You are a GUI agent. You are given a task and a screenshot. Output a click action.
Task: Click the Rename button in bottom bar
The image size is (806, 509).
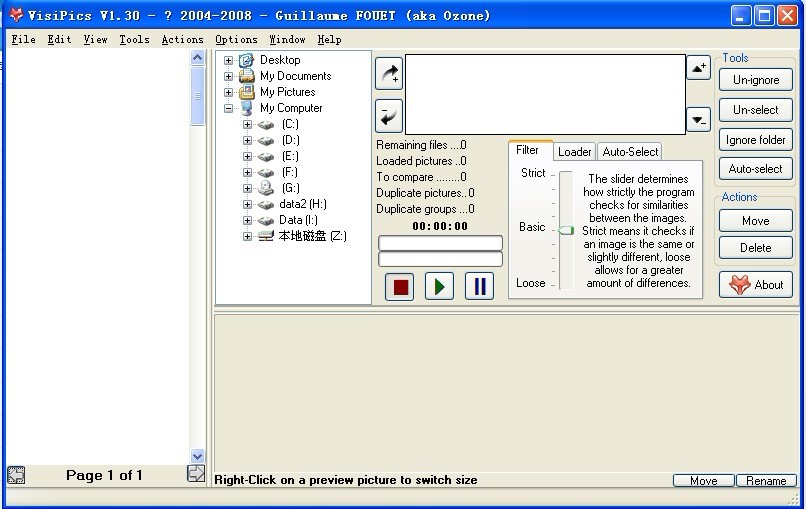[x=766, y=481]
